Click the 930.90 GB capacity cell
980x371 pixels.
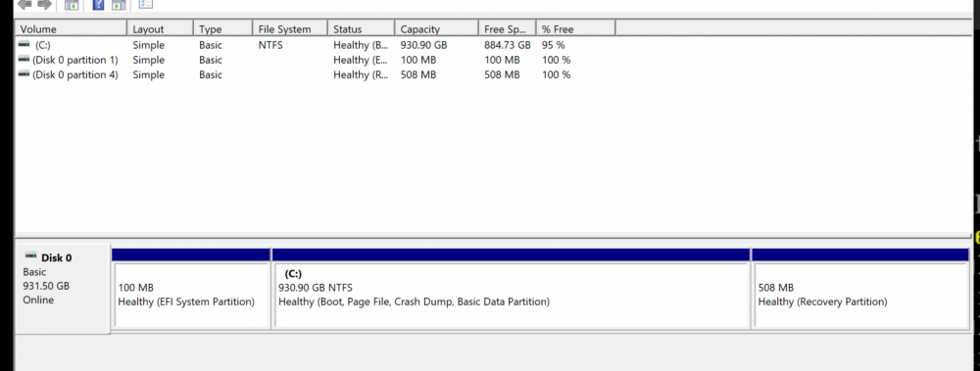[x=423, y=45]
